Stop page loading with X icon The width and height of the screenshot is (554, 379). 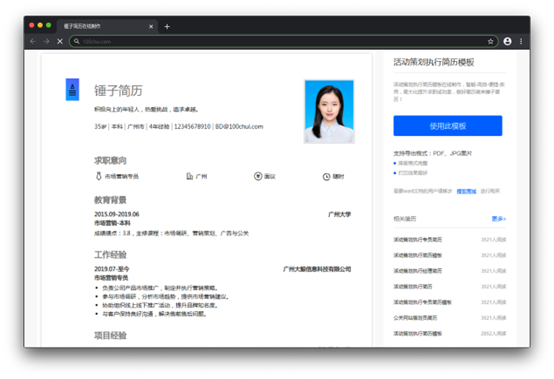60,41
